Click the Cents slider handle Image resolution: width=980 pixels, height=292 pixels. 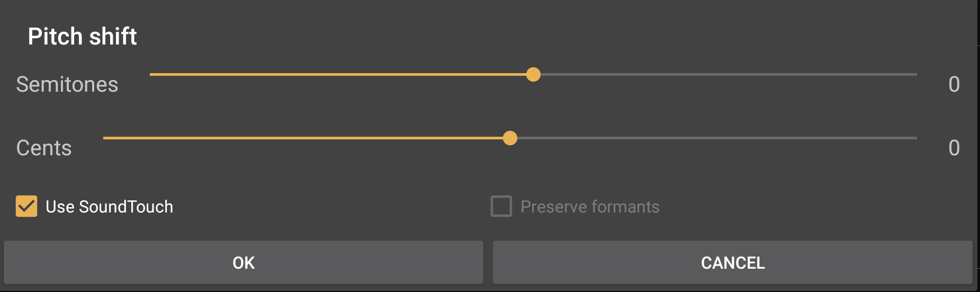(510, 138)
